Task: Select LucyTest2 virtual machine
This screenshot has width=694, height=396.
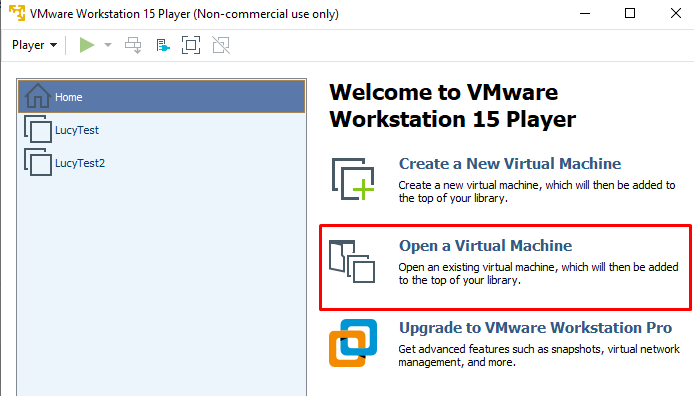Action: pos(162,163)
